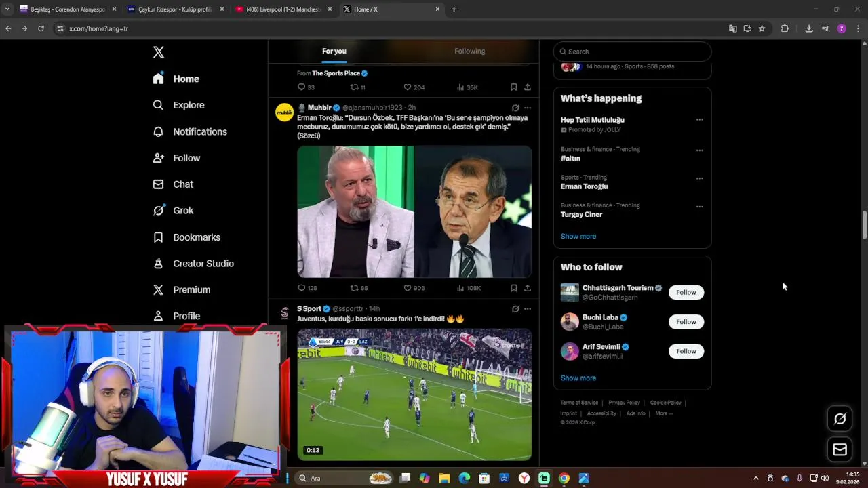The image size is (868, 488).
Task: Open the Explore page
Action: pos(179,105)
